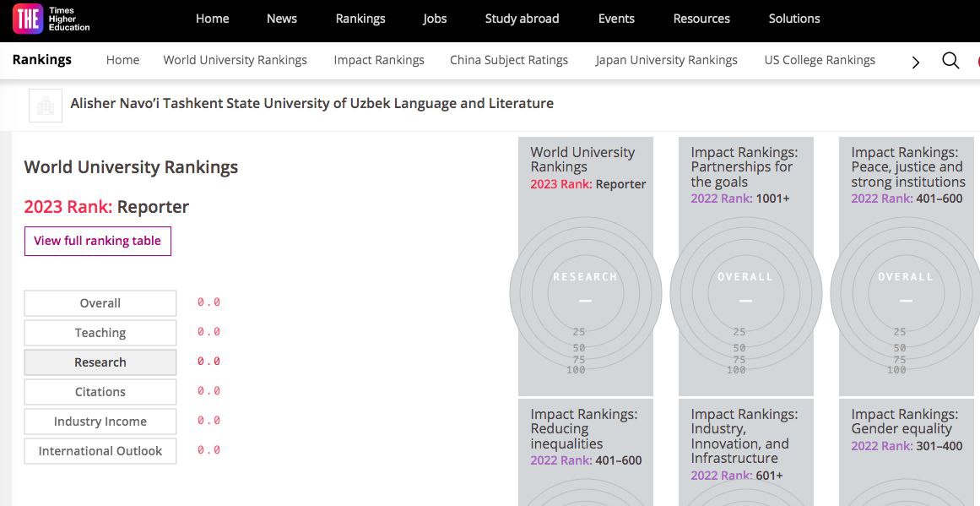Open Impact Rankings sub-nav link
Viewport: 980px width, 506px height.
379,60
